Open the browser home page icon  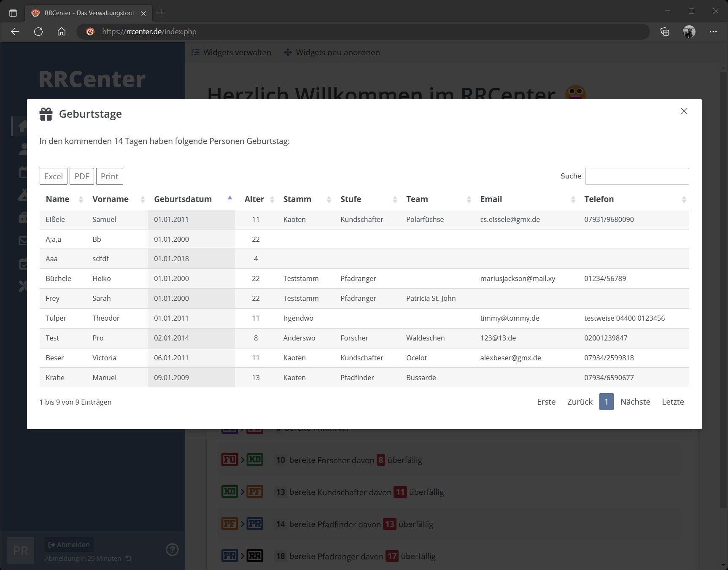point(62,32)
